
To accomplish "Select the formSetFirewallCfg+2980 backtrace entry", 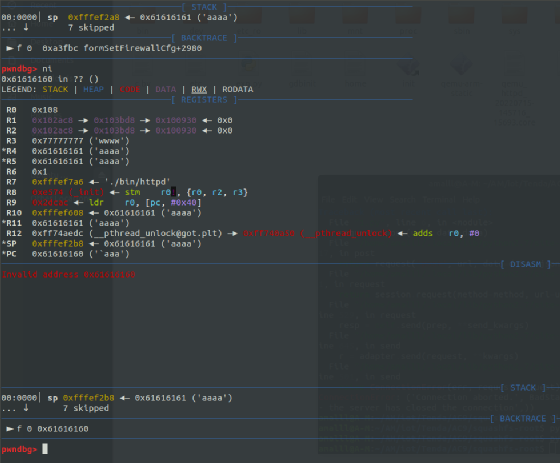I will click(143, 48).
